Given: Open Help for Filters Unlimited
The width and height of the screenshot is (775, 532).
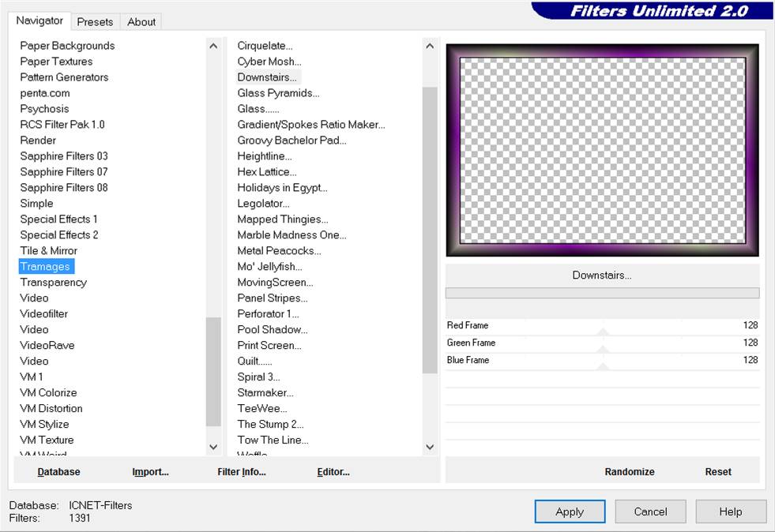Looking at the screenshot, I should point(730,511).
